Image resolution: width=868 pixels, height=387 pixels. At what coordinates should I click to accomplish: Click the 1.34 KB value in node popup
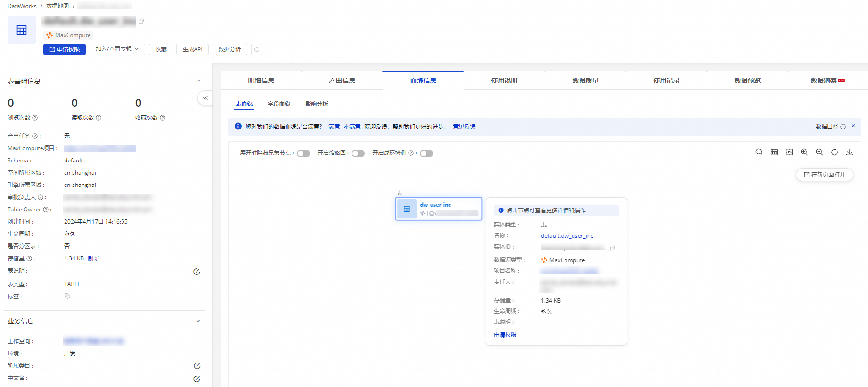pos(551,301)
